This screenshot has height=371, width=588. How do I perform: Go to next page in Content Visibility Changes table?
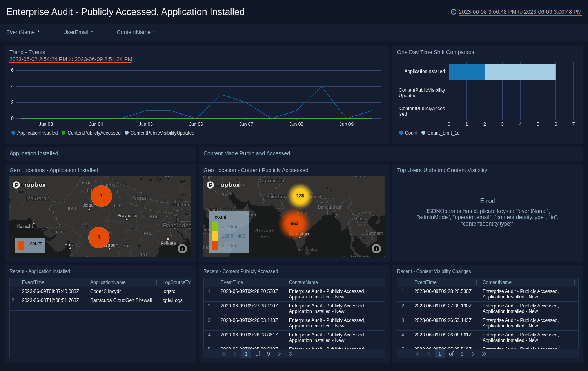[473, 354]
